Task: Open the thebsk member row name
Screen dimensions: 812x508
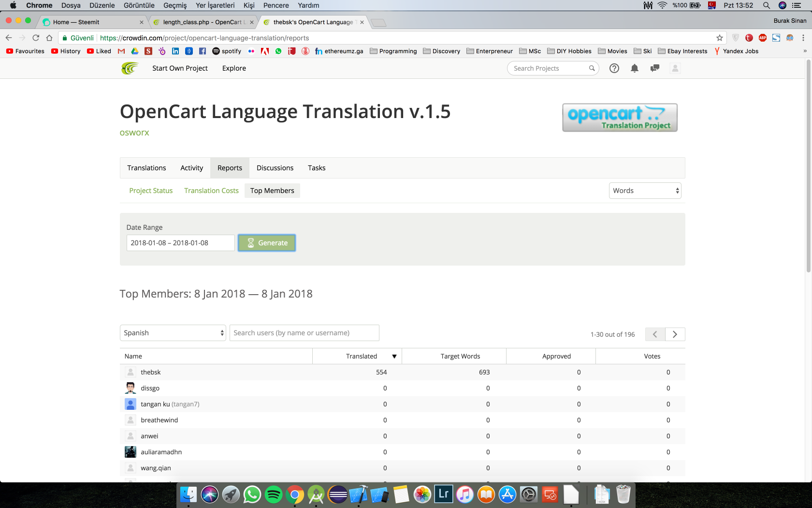Action: [x=151, y=372]
